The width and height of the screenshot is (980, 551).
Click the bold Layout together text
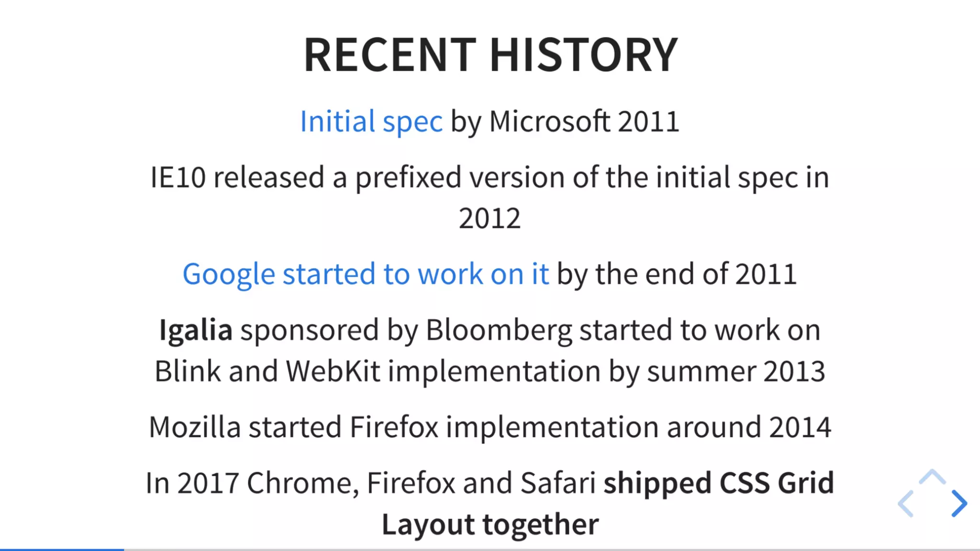point(490,524)
